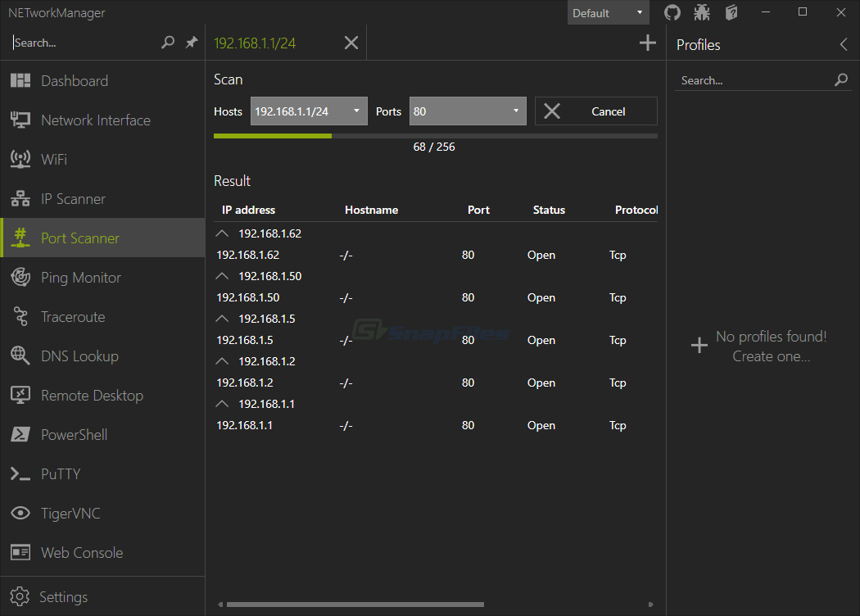Go to Network Interface view
The image size is (860, 616).
pos(103,120)
